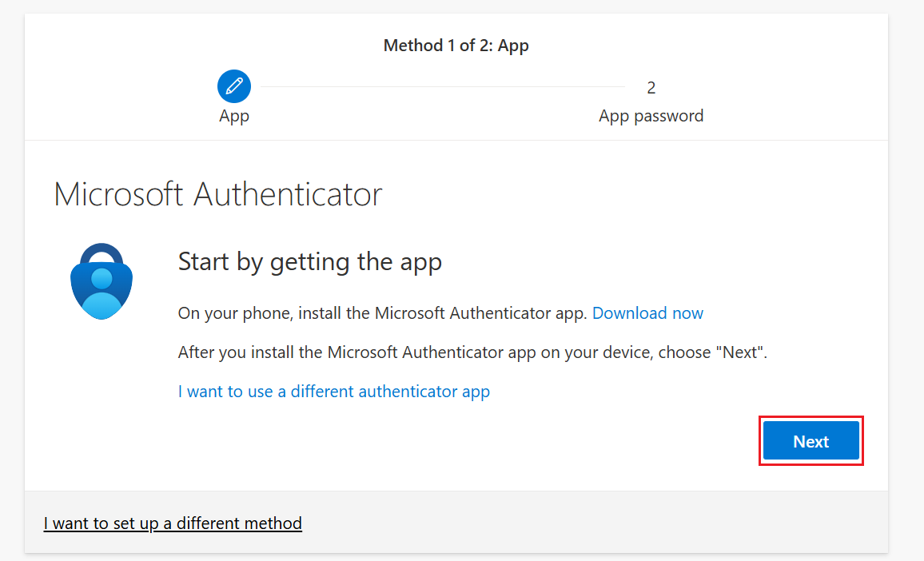924x561 pixels.
Task: Click the Microsoft Authenticator padlock logo
Action: point(101,282)
